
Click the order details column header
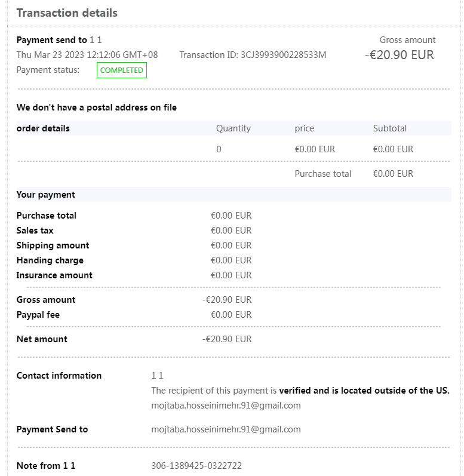coord(43,128)
